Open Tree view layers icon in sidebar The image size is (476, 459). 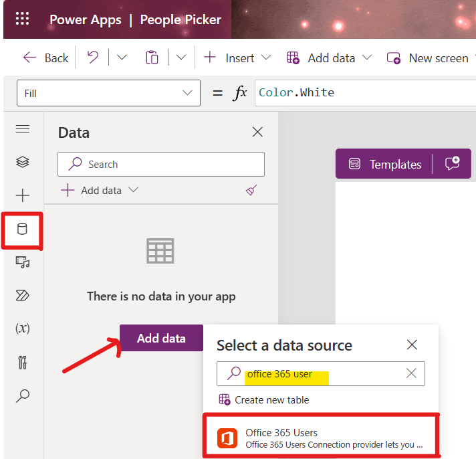[23, 162]
